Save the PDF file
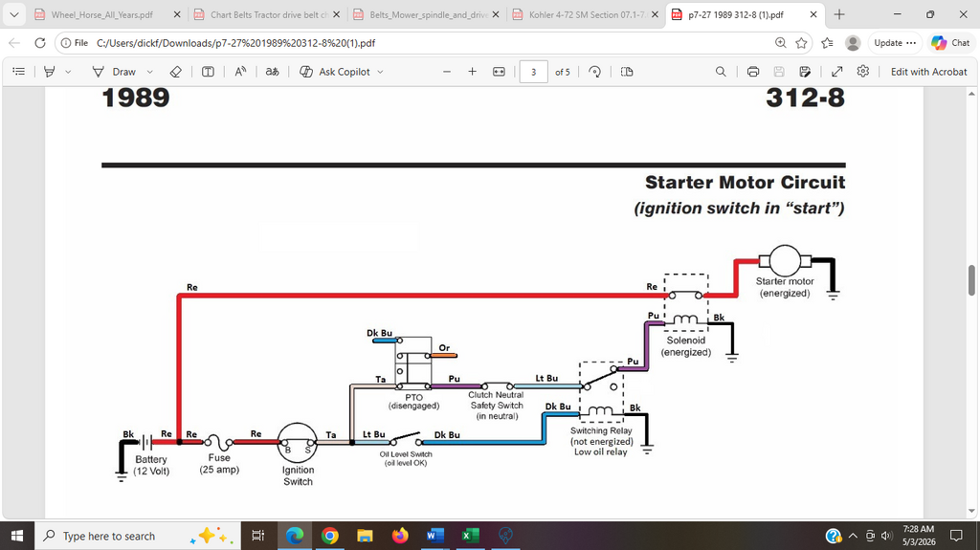This screenshot has height=550, width=980. tap(779, 72)
